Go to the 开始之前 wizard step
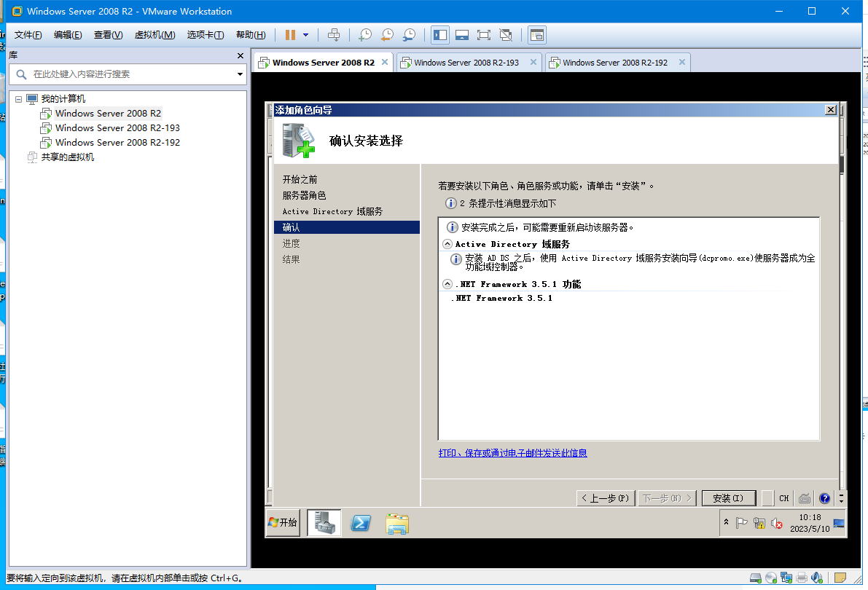The image size is (868, 590). [x=300, y=179]
